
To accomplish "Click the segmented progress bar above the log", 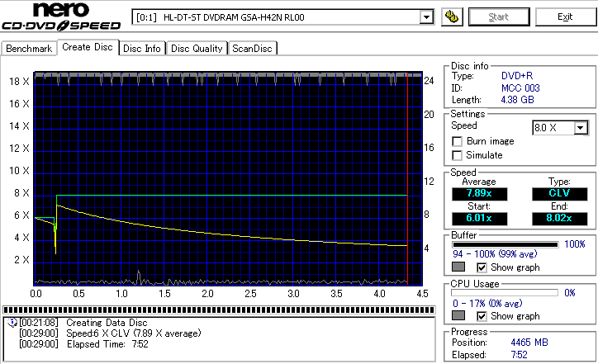I will click(x=219, y=310).
